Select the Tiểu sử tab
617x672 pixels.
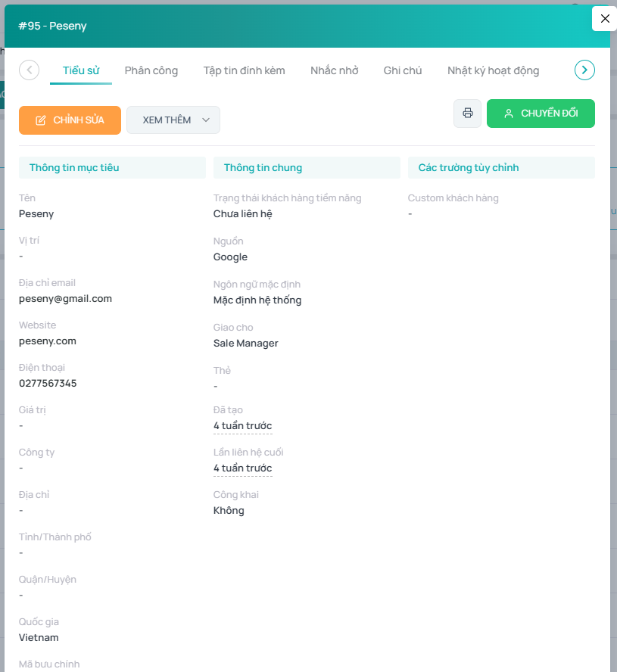[x=81, y=70]
